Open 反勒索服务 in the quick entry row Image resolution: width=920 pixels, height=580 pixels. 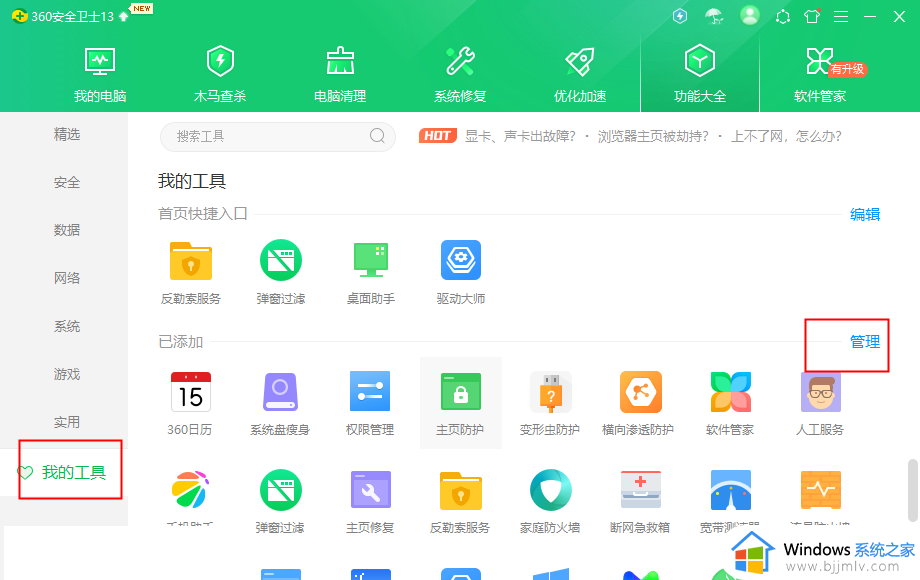[x=191, y=273]
